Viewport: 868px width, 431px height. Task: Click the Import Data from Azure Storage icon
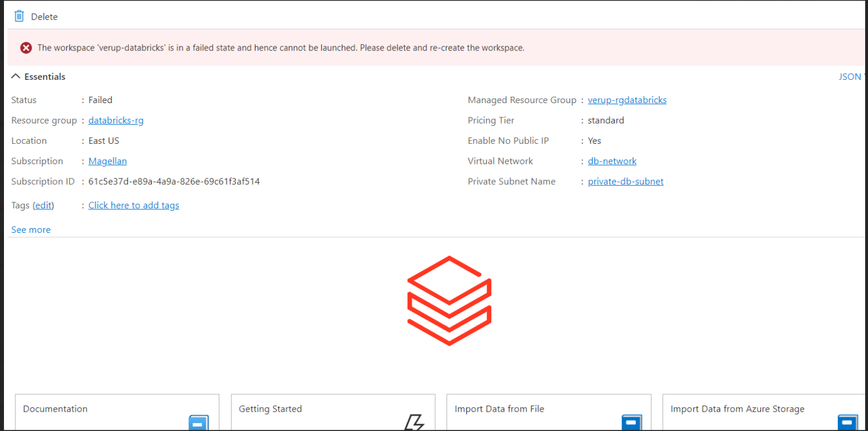coord(847,422)
